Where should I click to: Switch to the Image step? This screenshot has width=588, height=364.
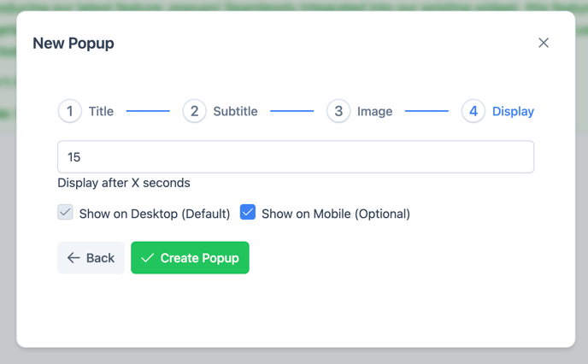pos(374,111)
